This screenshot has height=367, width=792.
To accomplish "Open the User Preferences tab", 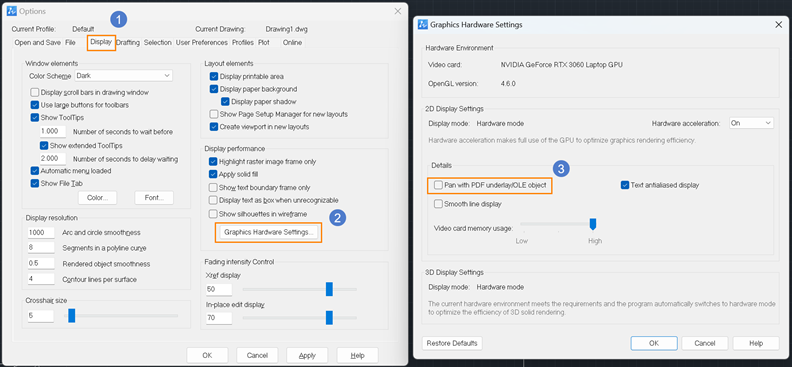I will [202, 43].
